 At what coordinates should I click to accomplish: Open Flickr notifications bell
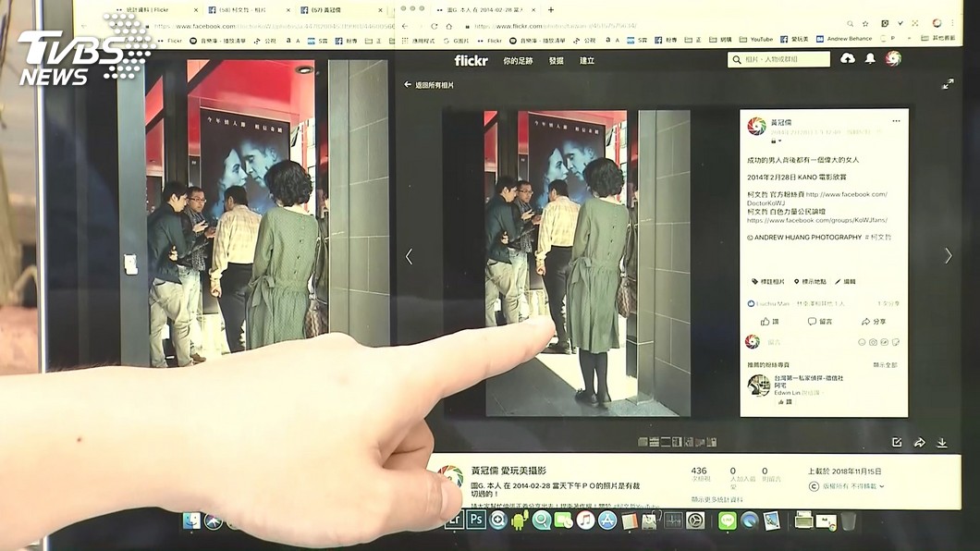[870, 59]
